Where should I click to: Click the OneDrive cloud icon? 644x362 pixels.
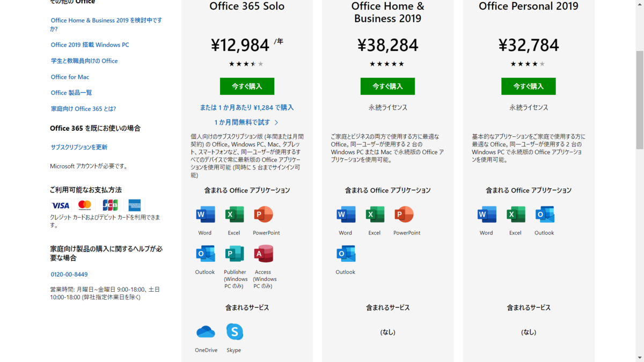click(x=206, y=332)
